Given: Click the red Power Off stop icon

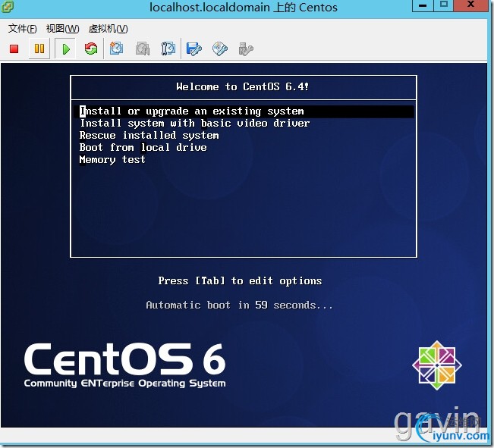Looking at the screenshot, I should pyautogui.click(x=14, y=49).
